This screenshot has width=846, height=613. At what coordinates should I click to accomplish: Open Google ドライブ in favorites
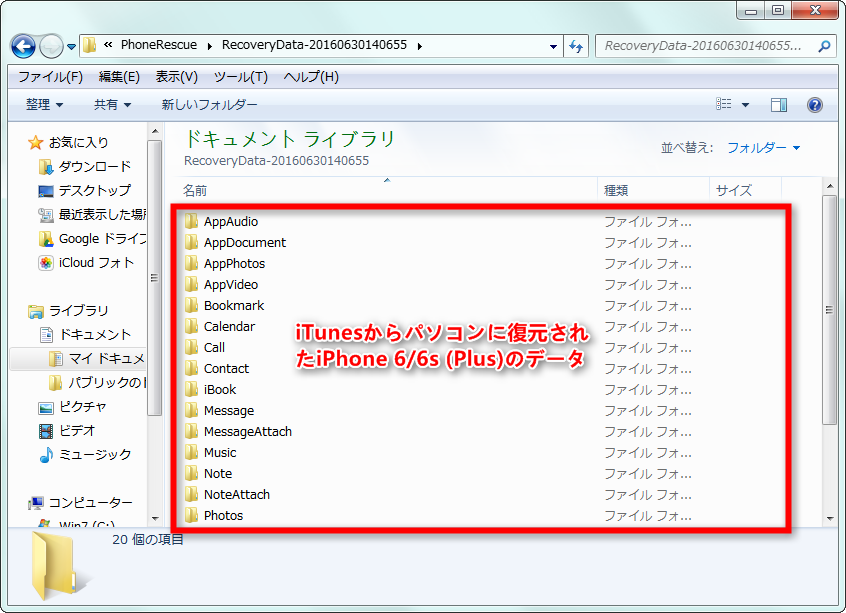[x=102, y=239]
